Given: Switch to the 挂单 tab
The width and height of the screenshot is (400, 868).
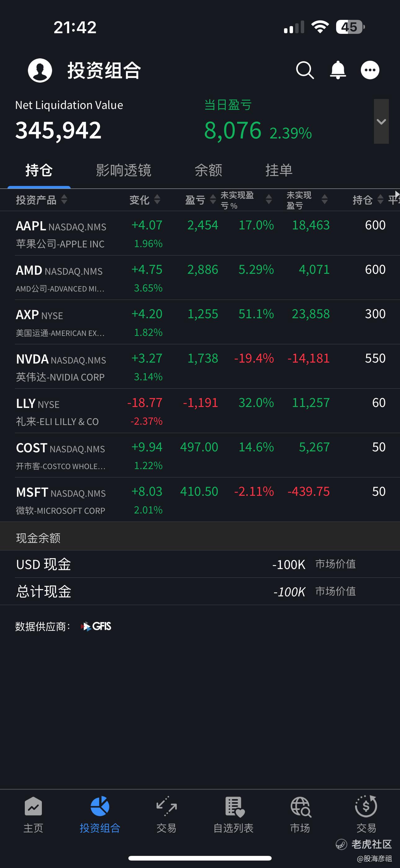Looking at the screenshot, I should [x=279, y=170].
